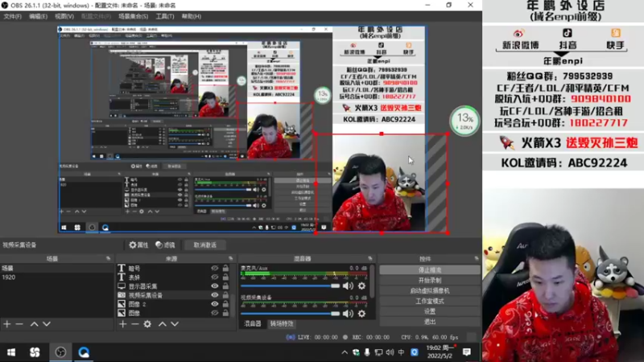Image resolution: width=644 pixels, height=362 pixels.
Task: Click the 取消激活 deactivate button
Action: pos(204,245)
